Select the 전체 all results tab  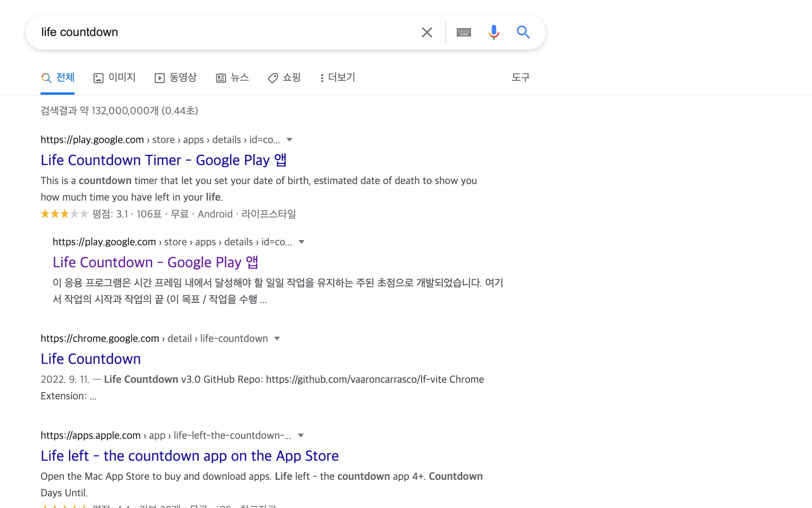[x=58, y=77]
